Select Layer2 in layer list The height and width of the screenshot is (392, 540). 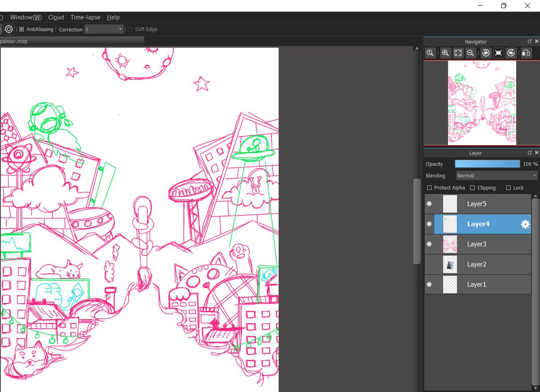click(478, 264)
